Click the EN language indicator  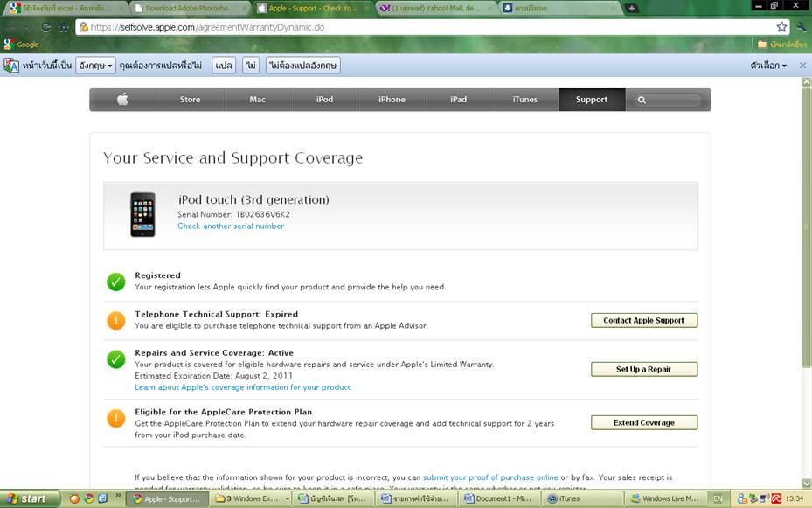point(718,498)
